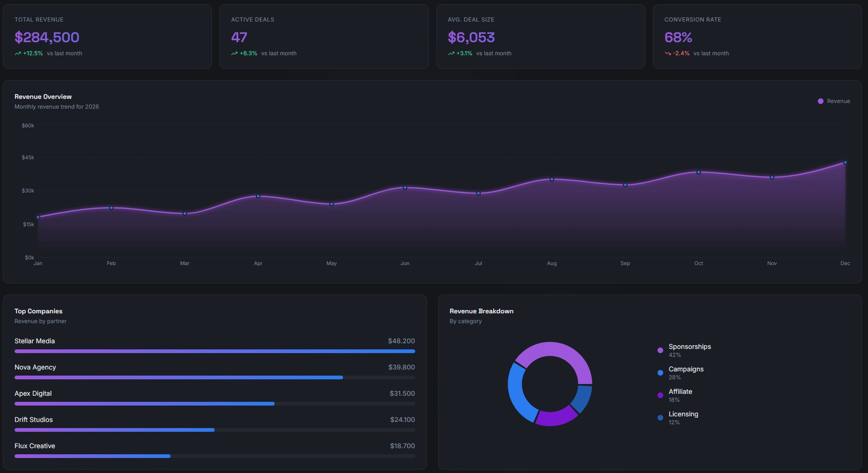Click Apex Digital's revenue progress bar
This screenshot has height=473, width=868.
141,404
